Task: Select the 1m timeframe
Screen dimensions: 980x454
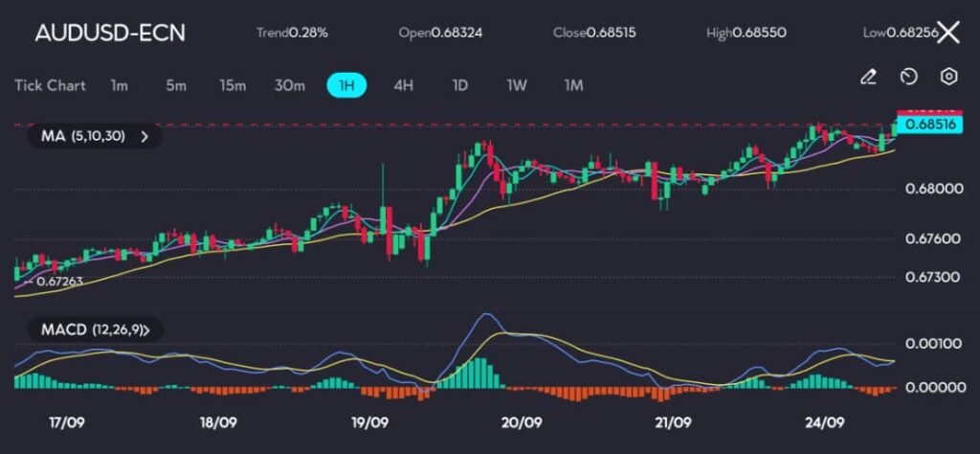Action: pos(119,85)
